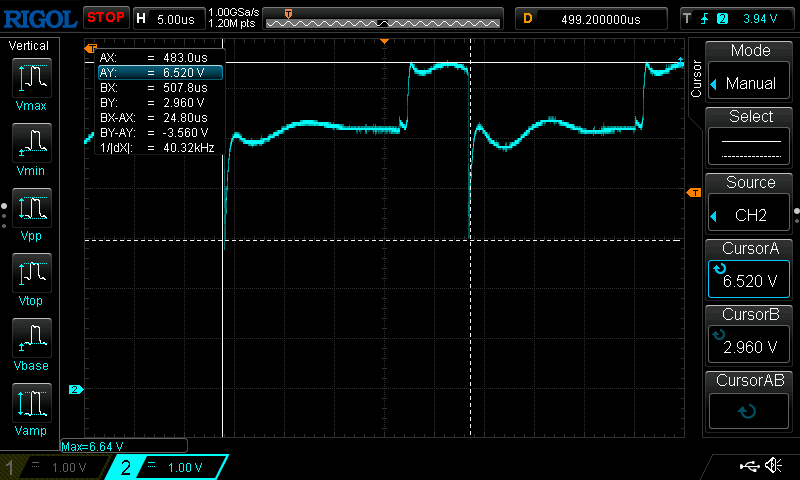
Task: Click the left menu page indicator dots
Action: point(4,215)
